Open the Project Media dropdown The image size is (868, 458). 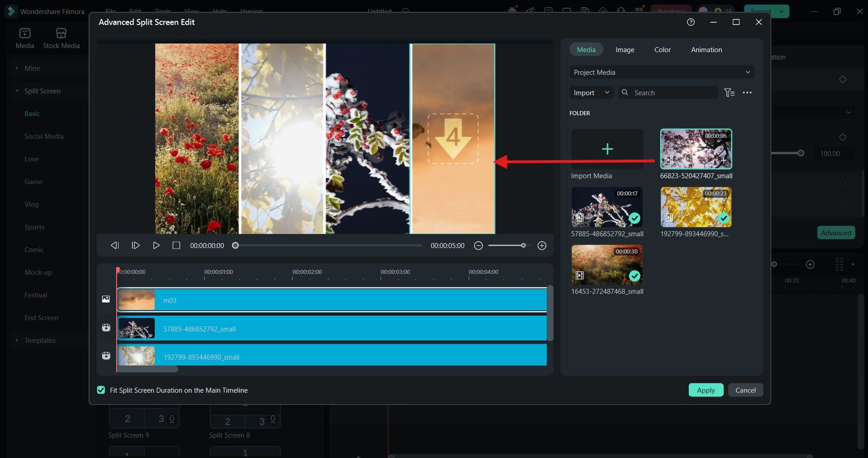pos(662,72)
